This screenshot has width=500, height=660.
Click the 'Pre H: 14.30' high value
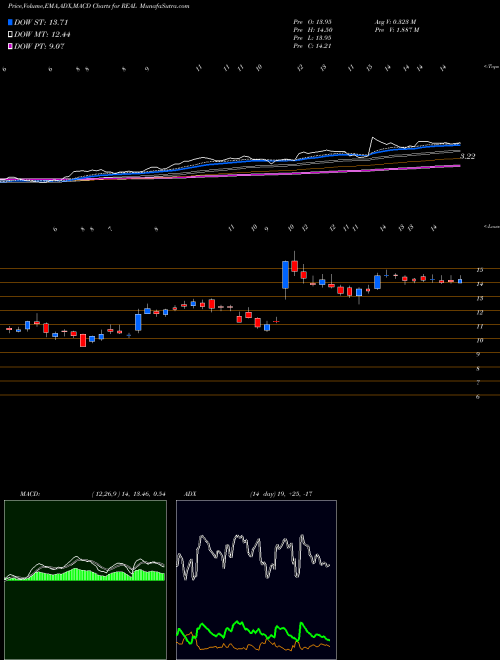pyautogui.click(x=312, y=30)
